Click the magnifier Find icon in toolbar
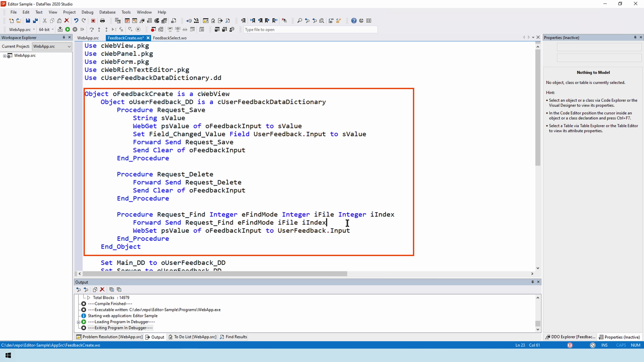 (x=300, y=21)
